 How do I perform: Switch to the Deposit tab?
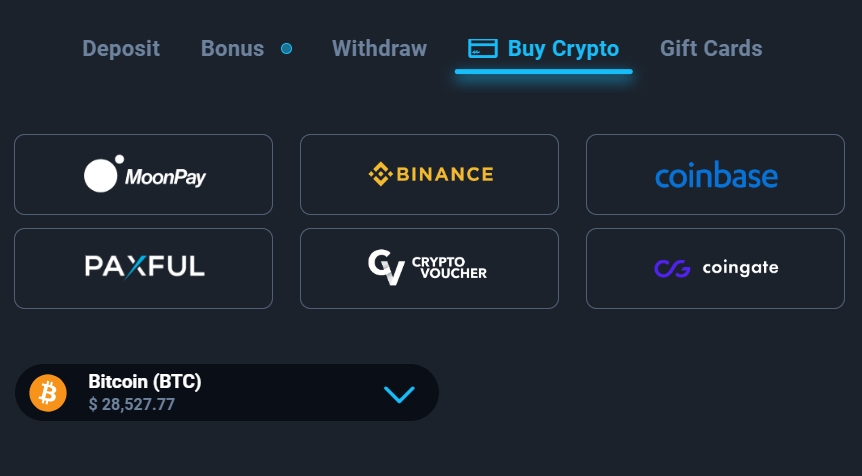point(121,48)
